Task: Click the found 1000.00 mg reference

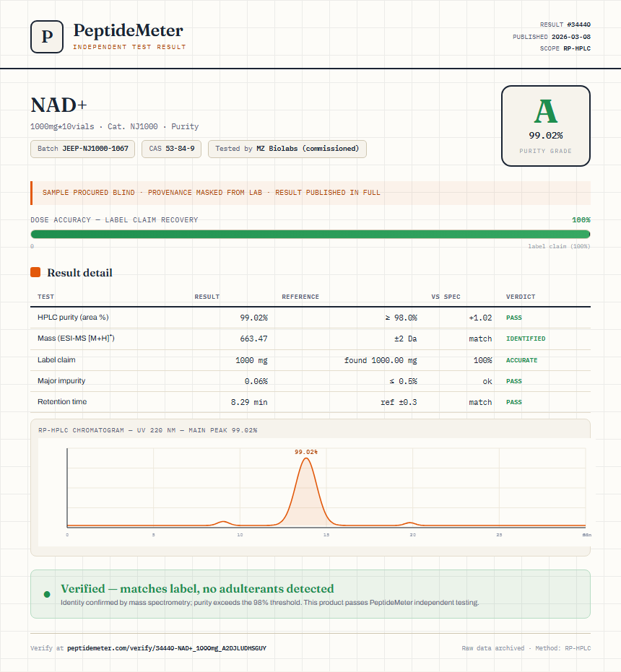Action: pyautogui.click(x=381, y=360)
